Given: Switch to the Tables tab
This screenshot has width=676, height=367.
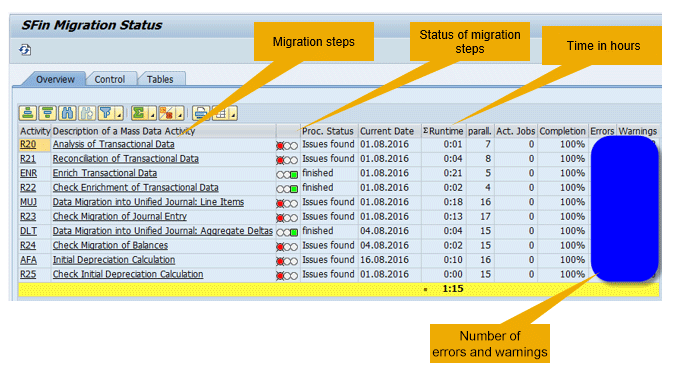Looking at the screenshot, I should [160, 79].
